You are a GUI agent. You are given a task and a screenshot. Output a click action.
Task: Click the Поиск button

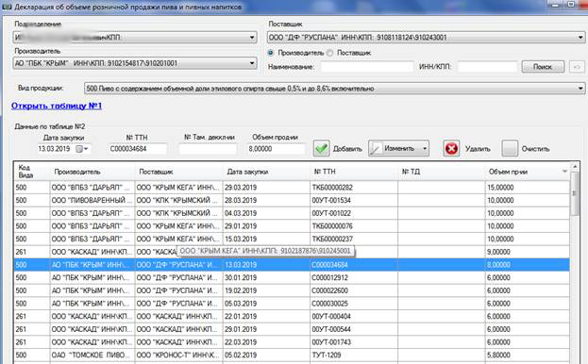[x=543, y=67]
